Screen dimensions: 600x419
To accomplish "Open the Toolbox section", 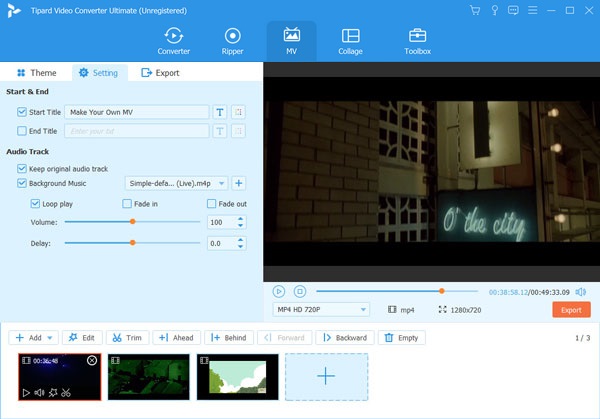I will (x=417, y=41).
